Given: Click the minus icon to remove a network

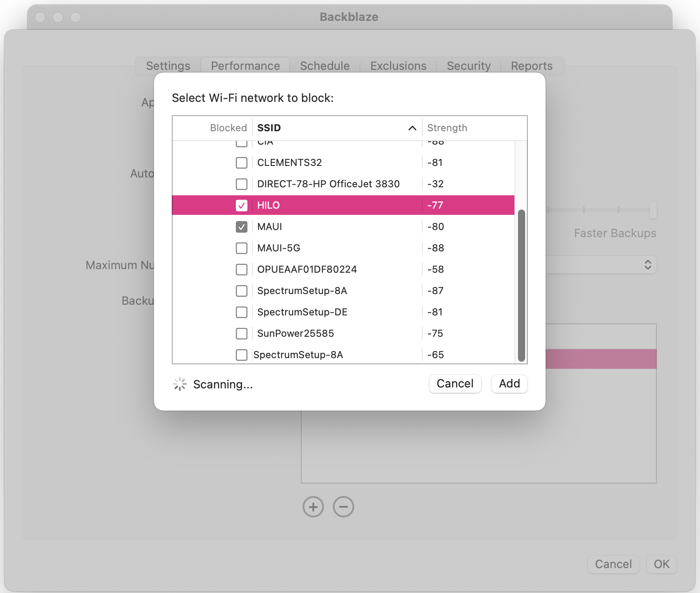Looking at the screenshot, I should [x=344, y=507].
